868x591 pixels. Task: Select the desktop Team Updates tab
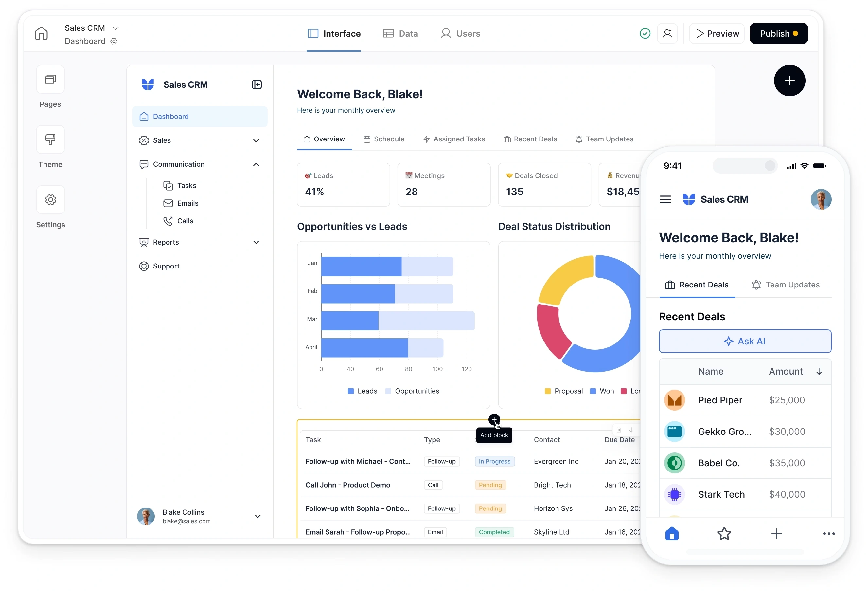[604, 139]
